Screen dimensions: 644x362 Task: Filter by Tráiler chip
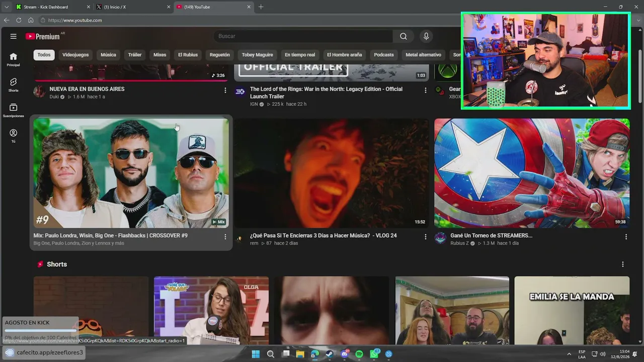[135, 55]
